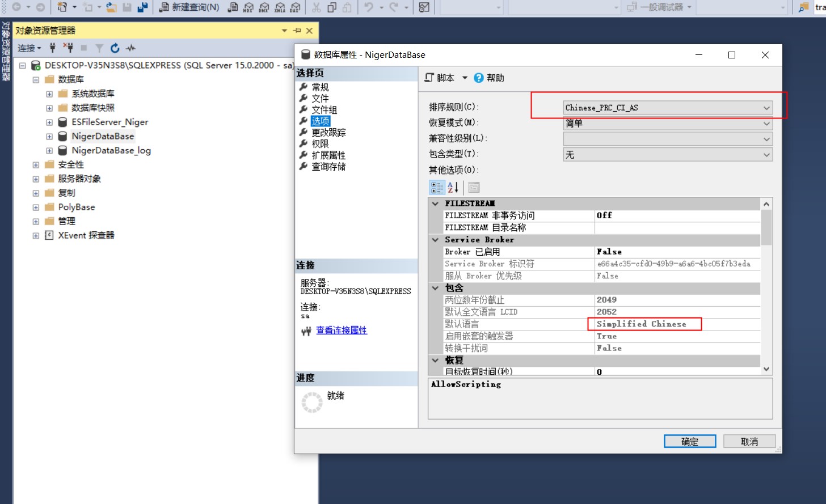Collapse the FILESTREAM property category
This screenshot has height=504, width=826.
coord(435,204)
